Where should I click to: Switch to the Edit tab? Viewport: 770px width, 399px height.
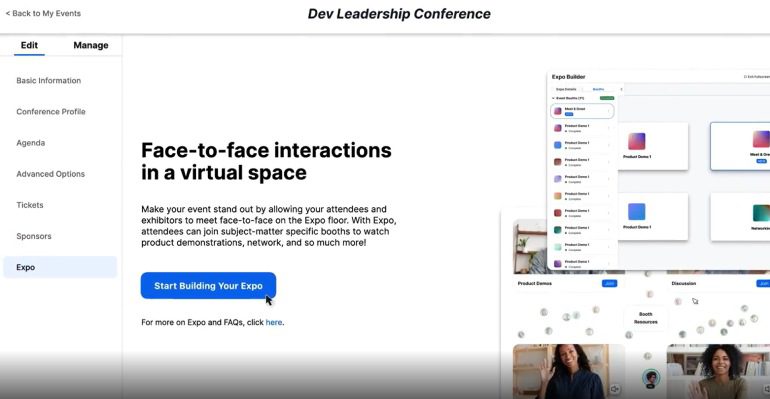pos(29,45)
